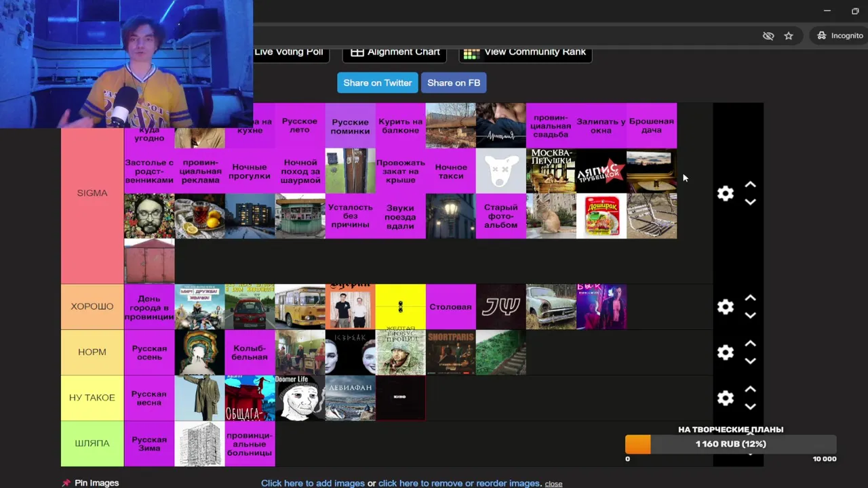Select the Русские поминки tile
The image size is (868, 488).
(x=350, y=125)
